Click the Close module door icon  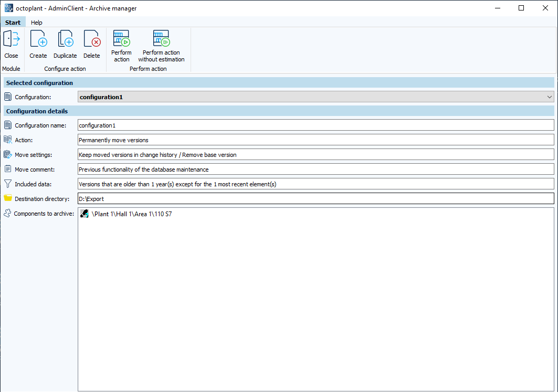point(10,38)
